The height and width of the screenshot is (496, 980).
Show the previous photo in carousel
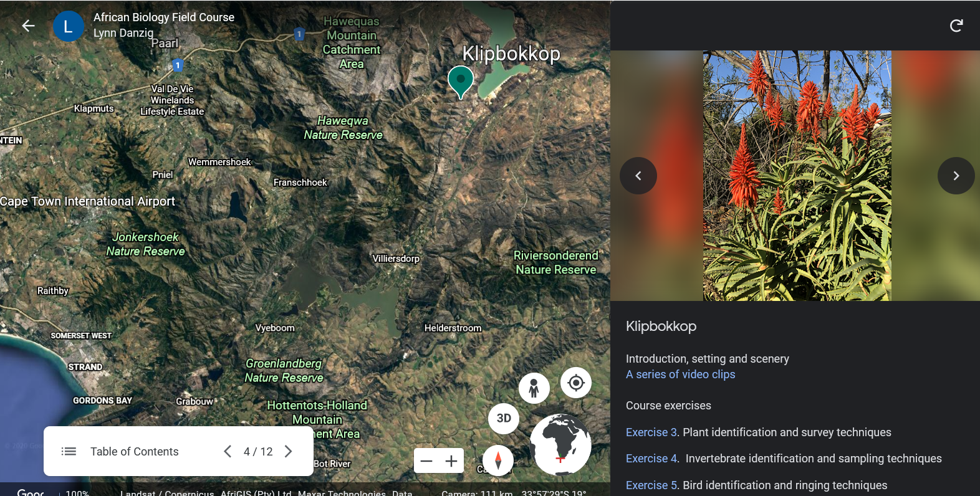pyautogui.click(x=638, y=176)
